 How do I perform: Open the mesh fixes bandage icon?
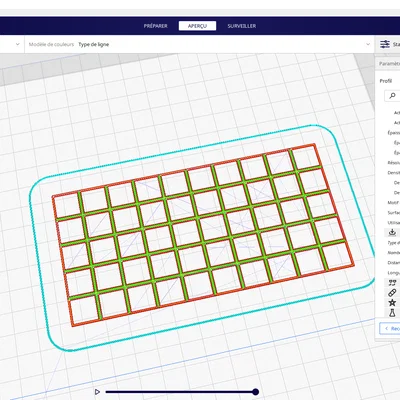pos(392,293)
